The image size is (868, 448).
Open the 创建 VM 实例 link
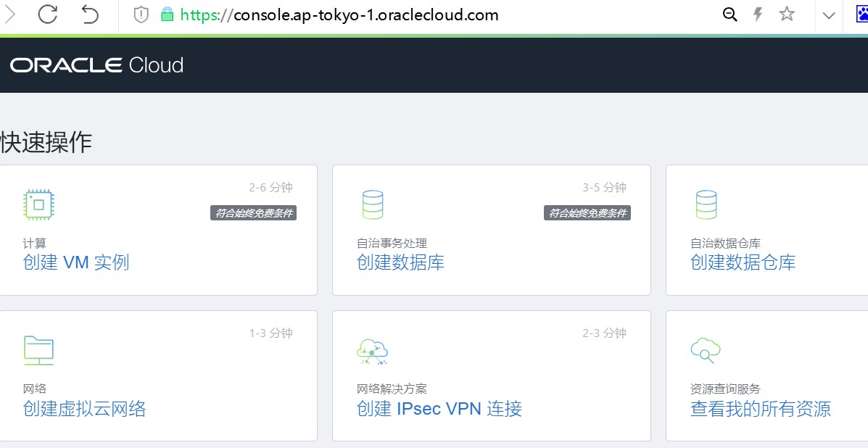76,262
